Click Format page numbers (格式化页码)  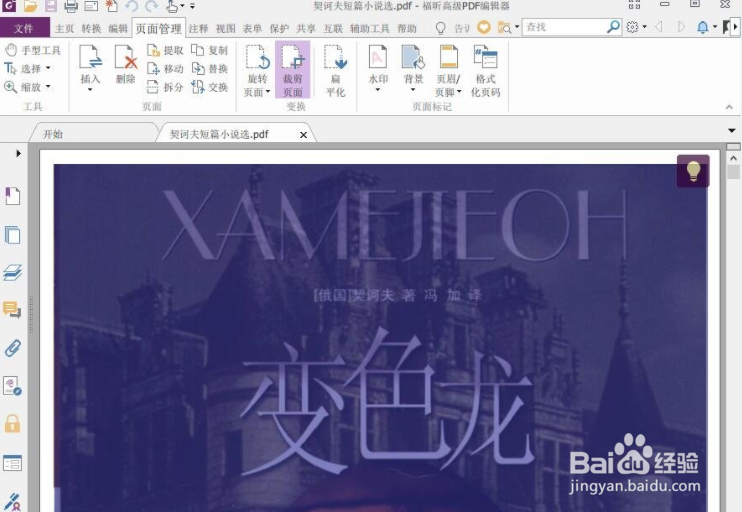(485, 71)
